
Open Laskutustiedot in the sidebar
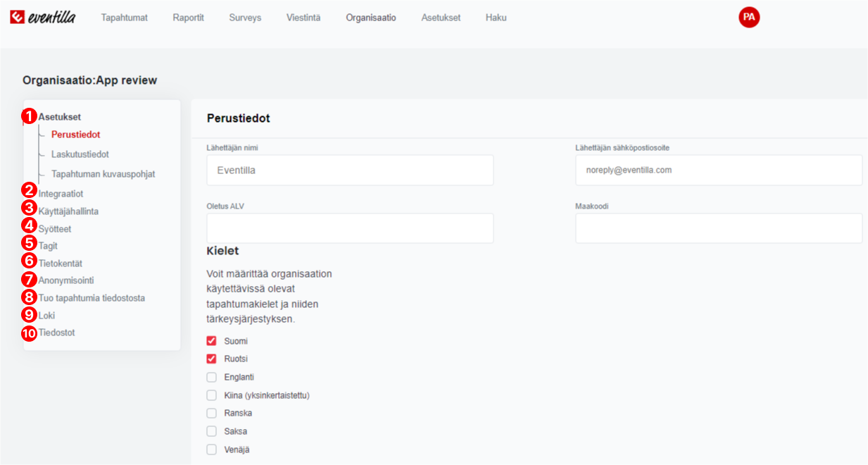[x=80, y=154]
